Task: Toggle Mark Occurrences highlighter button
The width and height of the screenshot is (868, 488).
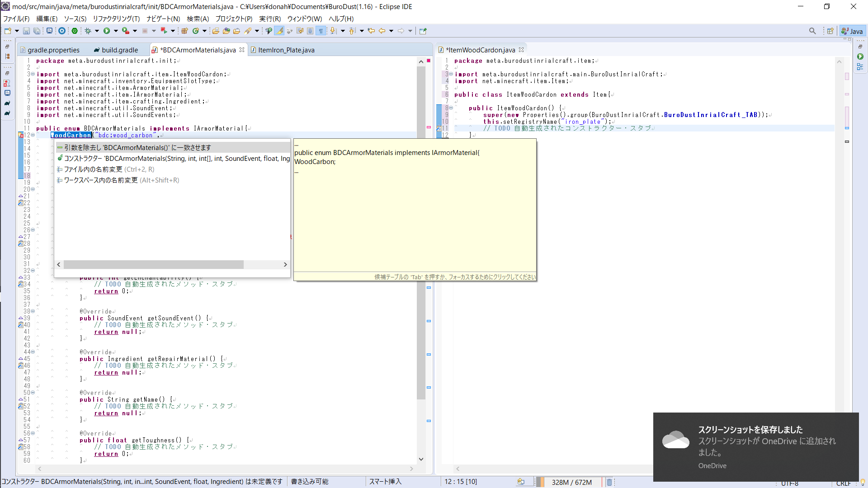Action: tap(279, 31)
